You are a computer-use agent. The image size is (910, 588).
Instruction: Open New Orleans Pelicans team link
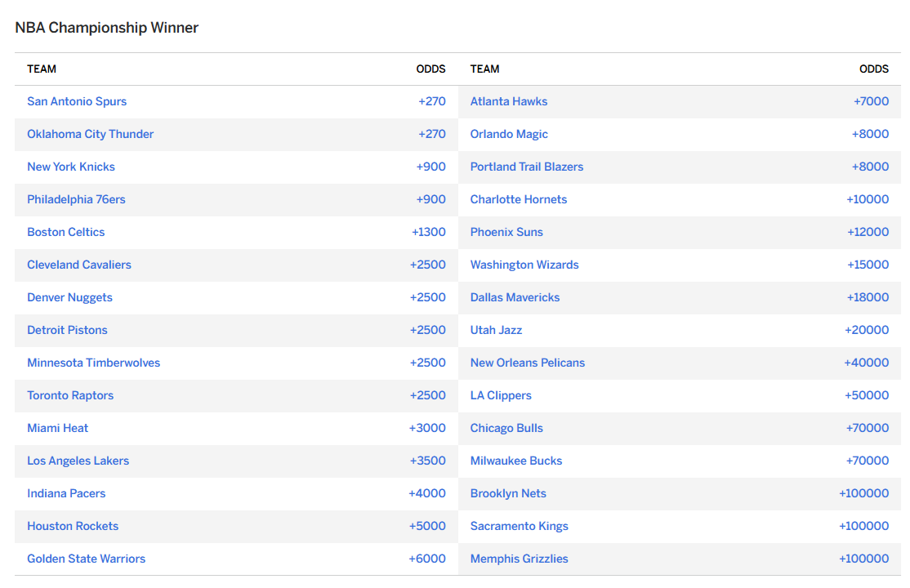pyautogui.click(x=527, y=363)
